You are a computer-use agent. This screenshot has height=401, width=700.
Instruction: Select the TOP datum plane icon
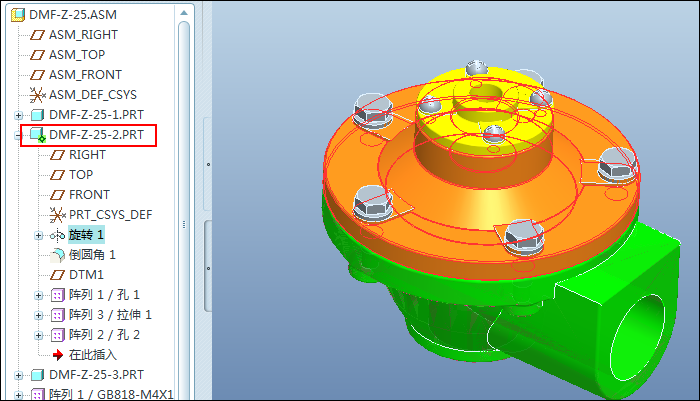[57, 175]
